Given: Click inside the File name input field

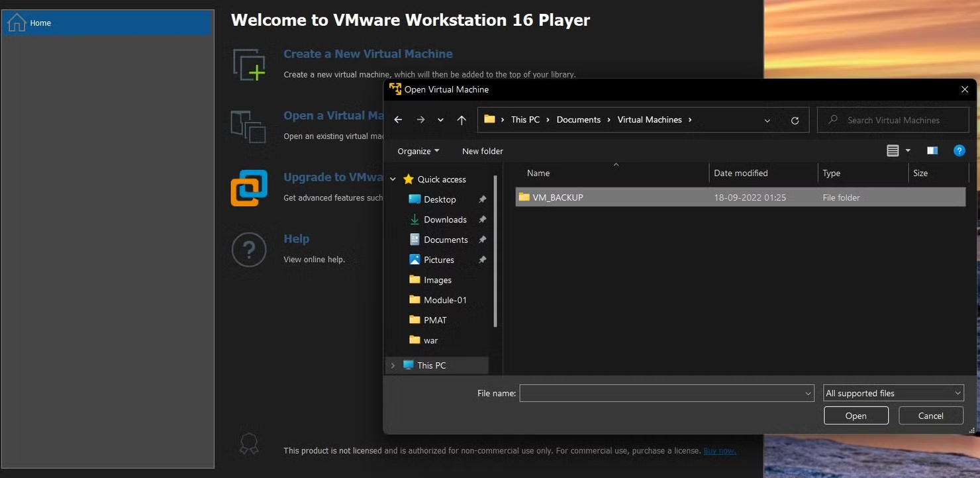Looking at the screenshot, I should coord(662,393).
